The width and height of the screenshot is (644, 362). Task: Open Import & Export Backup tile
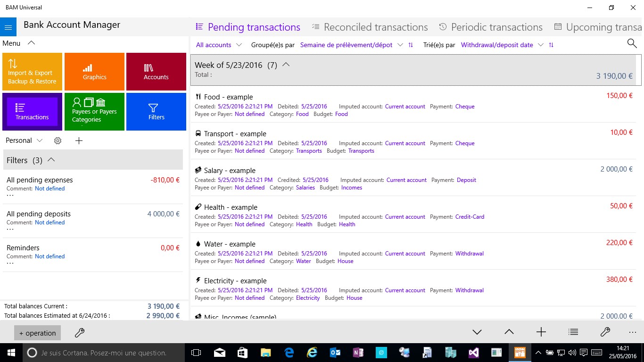point(32,72)
